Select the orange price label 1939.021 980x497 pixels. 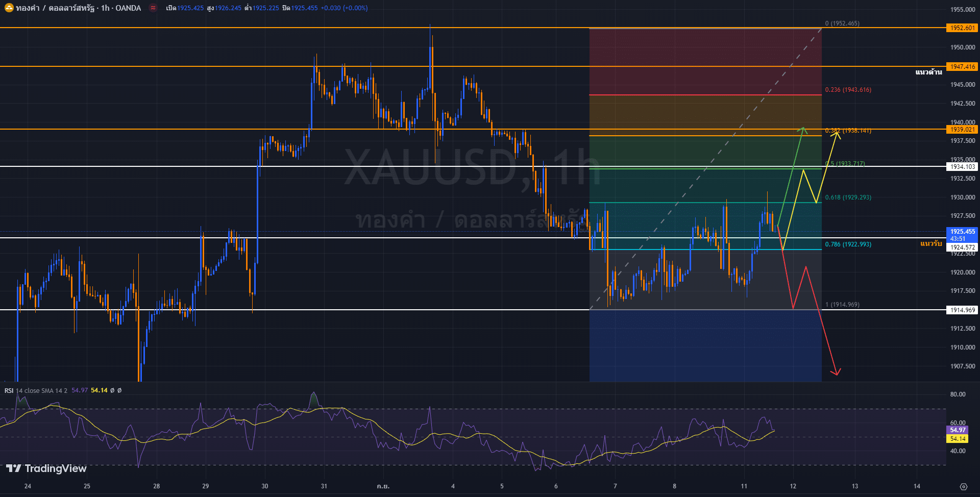coord(962,130)
